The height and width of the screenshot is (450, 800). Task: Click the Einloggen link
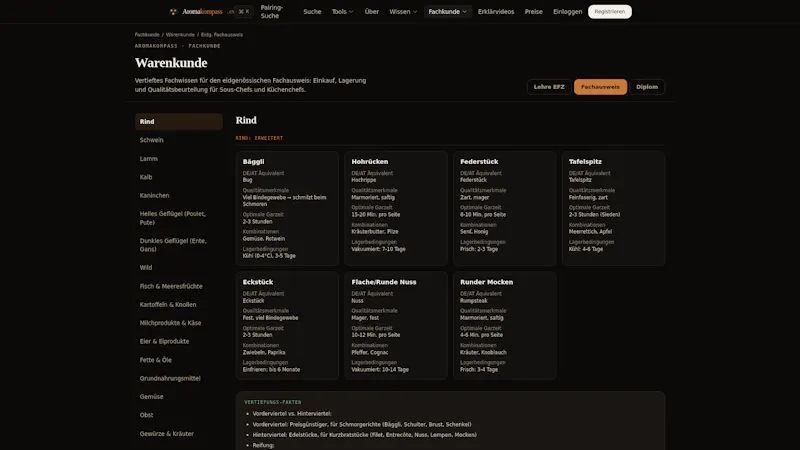[x=567, y=11]
